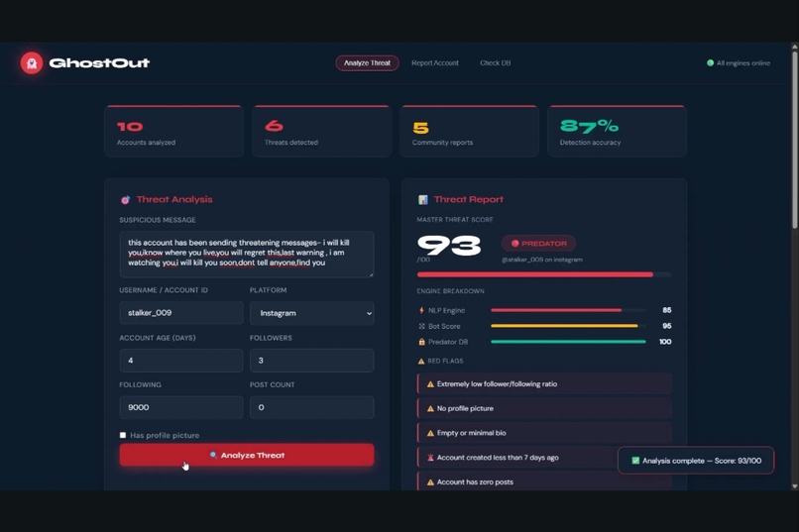This screenshot has width=799, height=532.
Task: Click the '@stalker_009 on instagram' text
Action: tap(541, 261)
